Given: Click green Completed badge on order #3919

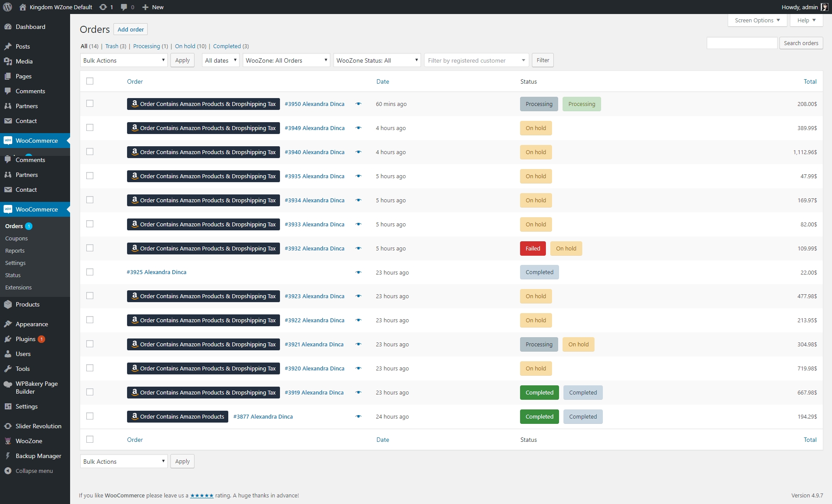Looking at the screenshot, I should tap(539, 392).
